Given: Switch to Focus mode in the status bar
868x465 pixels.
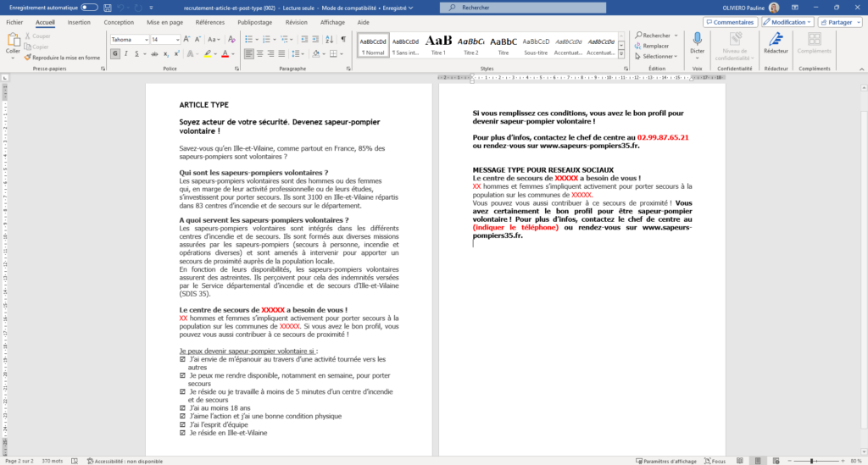Looking at the screenshot, I should tap(715, 461).
